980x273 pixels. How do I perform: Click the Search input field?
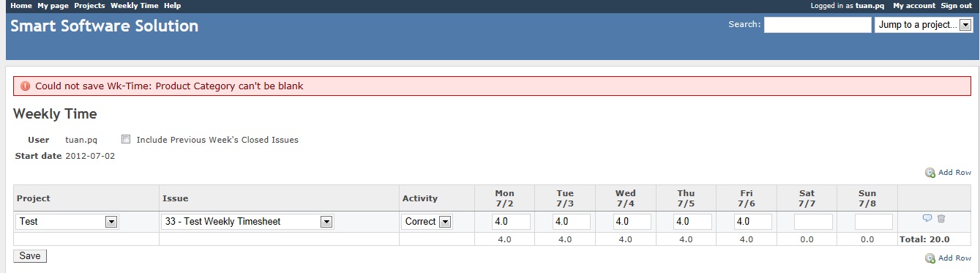tap(818, 25)
